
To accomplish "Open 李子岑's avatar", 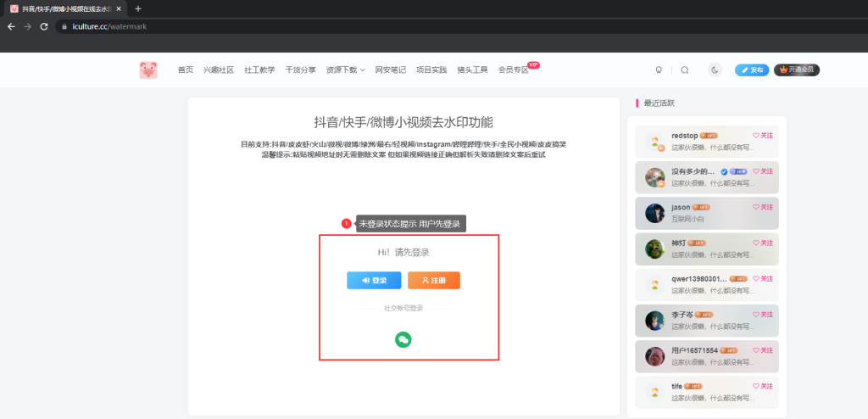I will [655, 321].
